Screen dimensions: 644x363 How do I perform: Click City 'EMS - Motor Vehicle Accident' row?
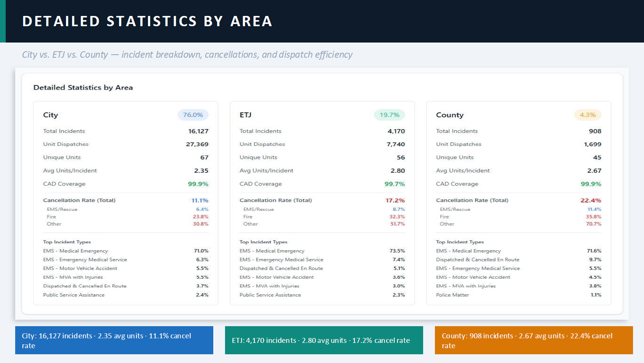coord(80,268)
